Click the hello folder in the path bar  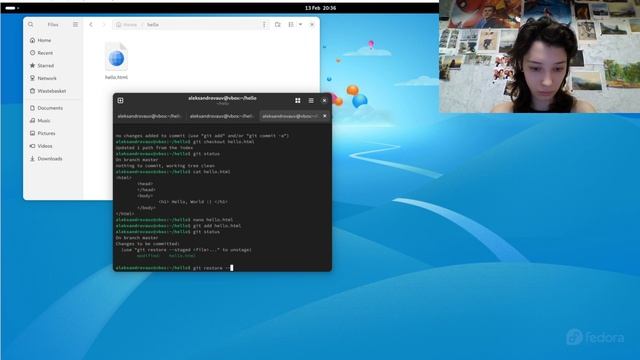[153, 24]
